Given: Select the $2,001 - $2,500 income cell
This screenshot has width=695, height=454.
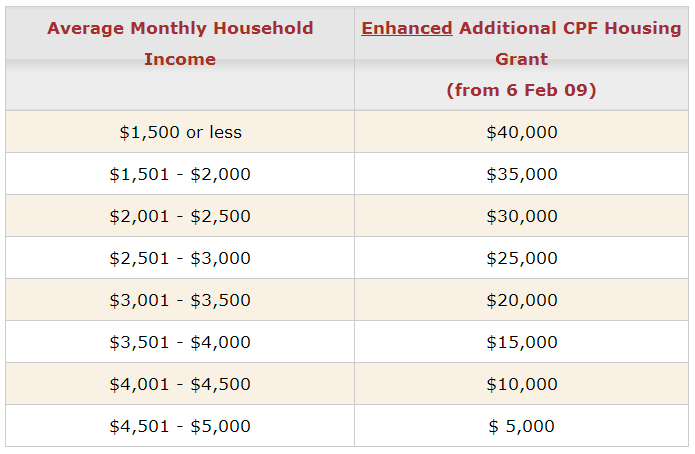Looking at the screenshot, I should [x=180, y=216].
